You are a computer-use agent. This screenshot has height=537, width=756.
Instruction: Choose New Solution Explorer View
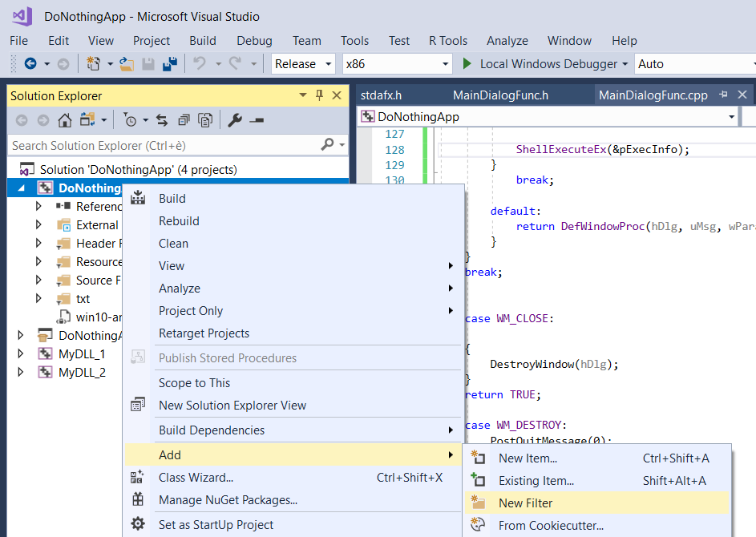(293, 406)
